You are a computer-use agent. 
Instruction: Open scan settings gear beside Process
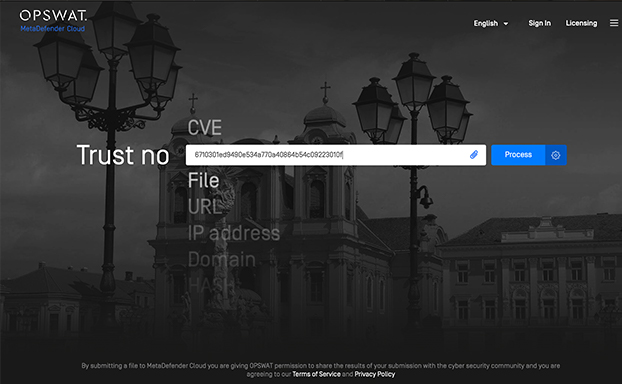pos(556,155)
